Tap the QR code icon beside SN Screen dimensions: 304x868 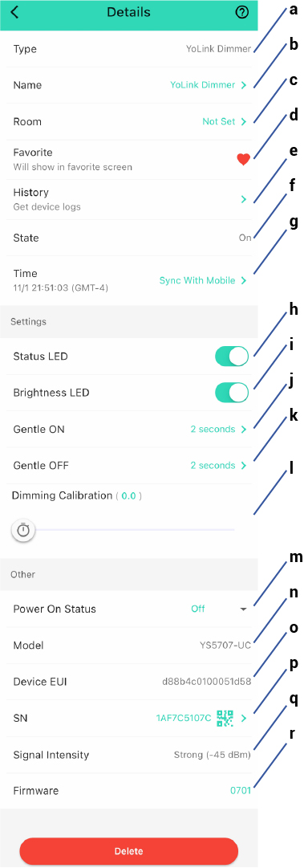click(225, 718)
